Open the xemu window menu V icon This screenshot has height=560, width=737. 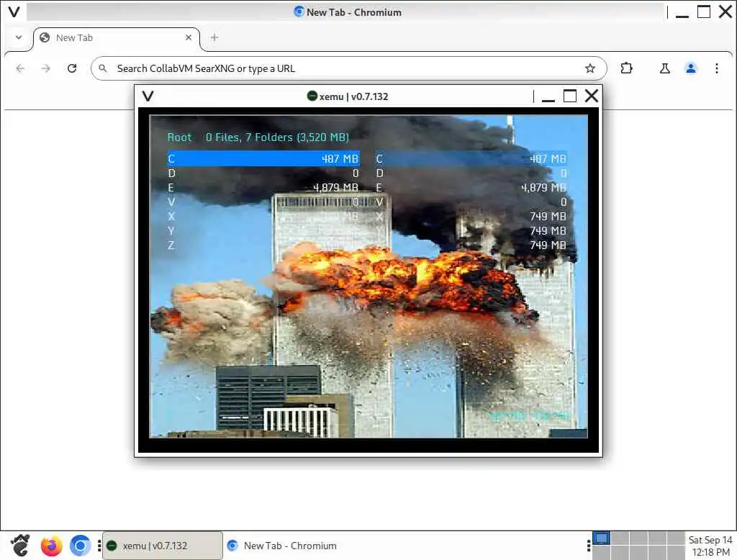click(x=148, y=96)
